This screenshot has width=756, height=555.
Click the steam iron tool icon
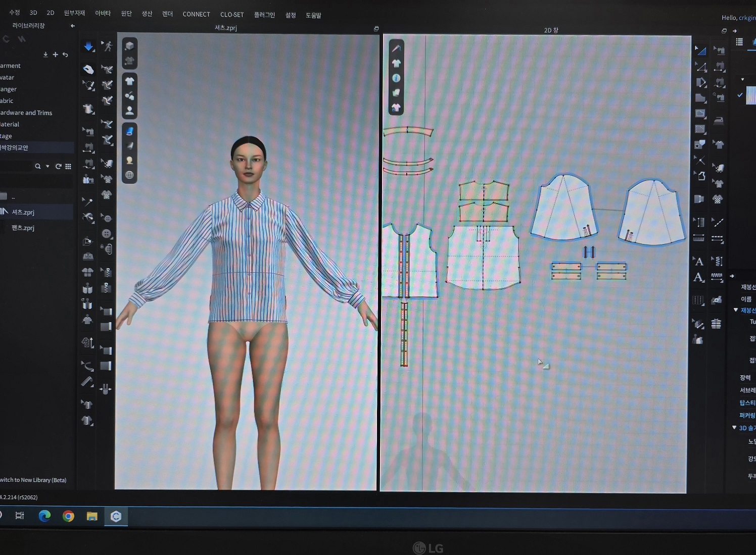click(718, 121)
